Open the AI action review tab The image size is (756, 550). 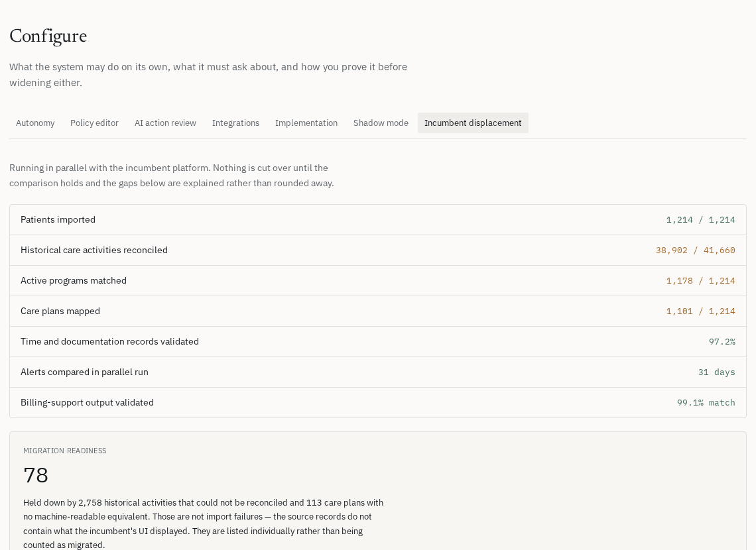click(165, 123)
